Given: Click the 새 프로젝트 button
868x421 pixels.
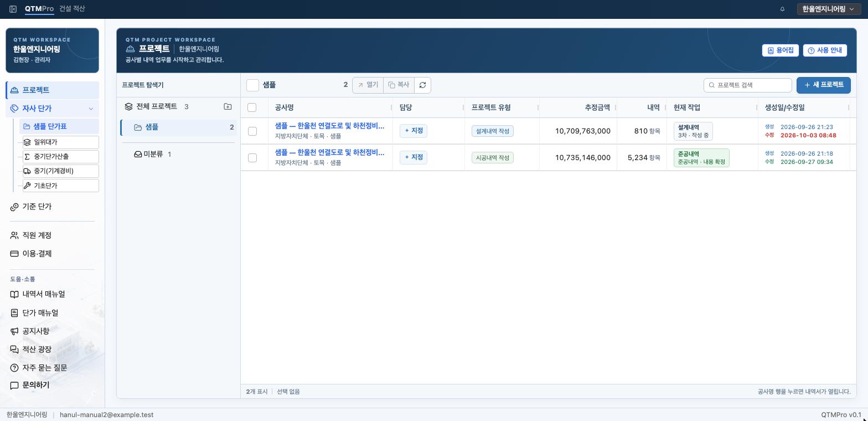Looking at the screenshot, I should (x=824, y=85).
